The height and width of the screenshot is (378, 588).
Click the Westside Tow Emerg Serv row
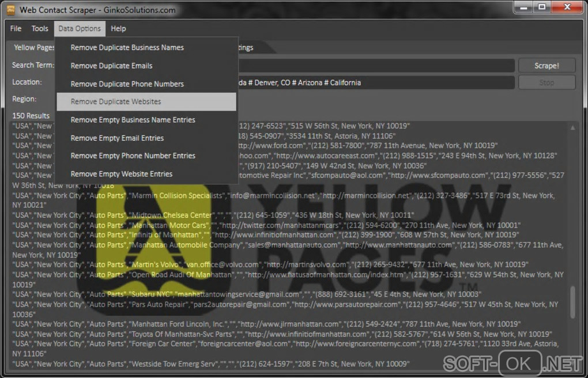(x=211, y=364)
